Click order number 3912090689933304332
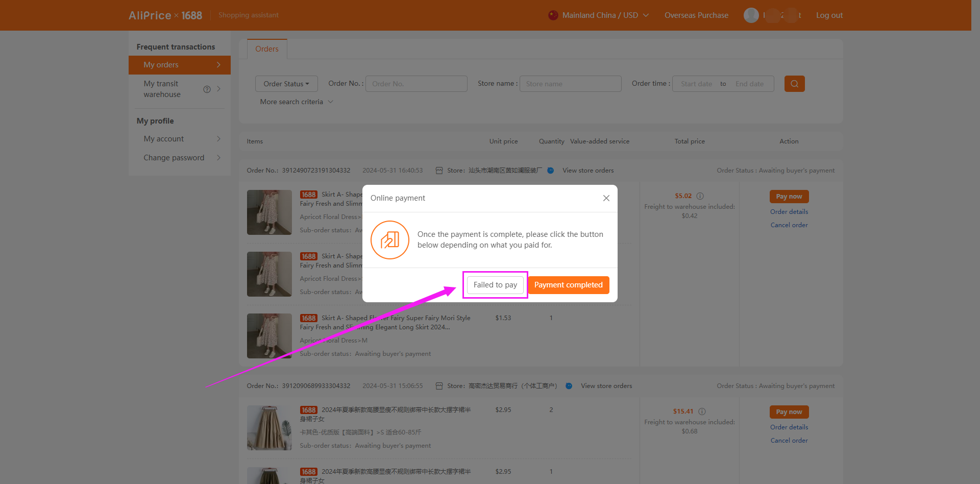The width and height of the screenshot is (980, 484). [316, 386]
